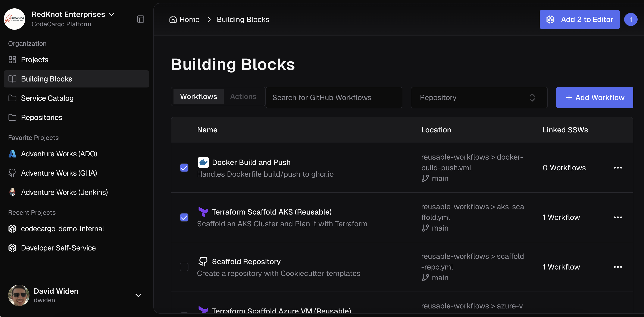
Task: Click the Add Workflow button
Action: (x=594, y=97)
